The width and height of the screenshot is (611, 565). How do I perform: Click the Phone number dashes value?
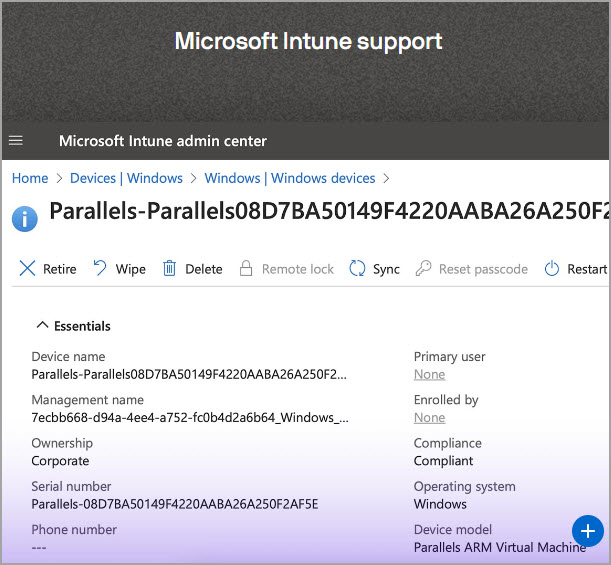click(39, 548)
